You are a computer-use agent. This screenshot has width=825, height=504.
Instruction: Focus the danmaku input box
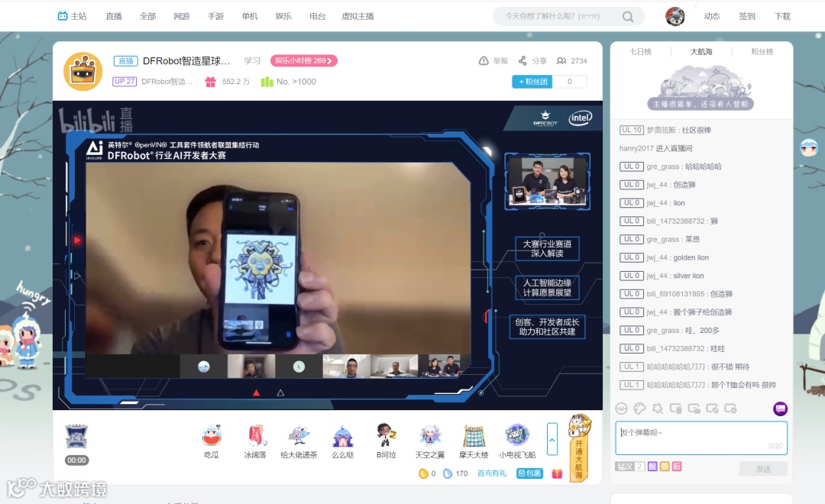coord(701,438)
